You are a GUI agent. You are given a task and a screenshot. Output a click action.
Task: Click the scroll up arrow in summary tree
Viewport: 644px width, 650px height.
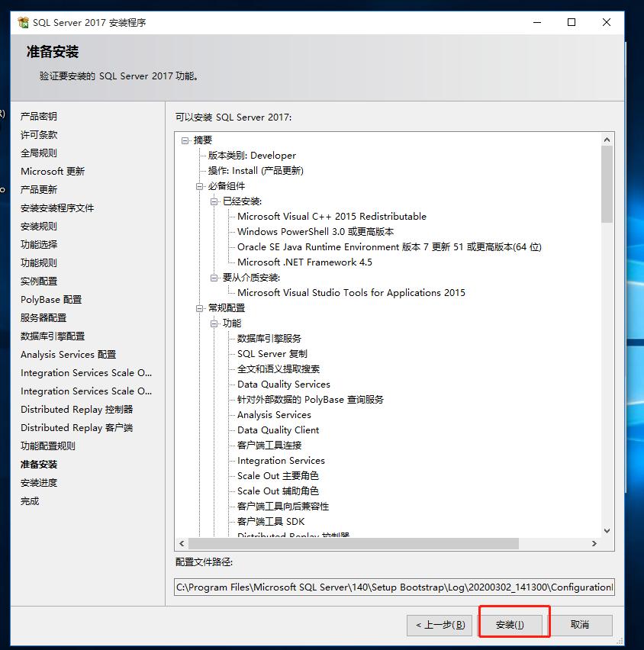point(607,140)
